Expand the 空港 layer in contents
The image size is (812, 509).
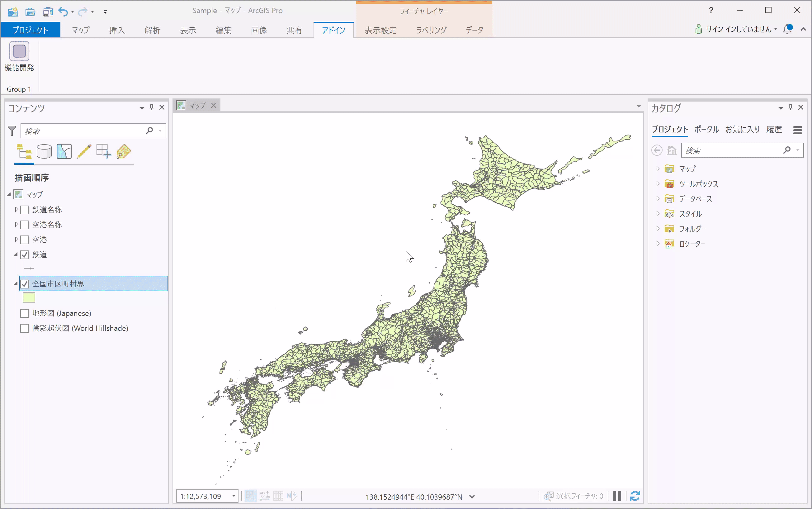coord(16,240)
